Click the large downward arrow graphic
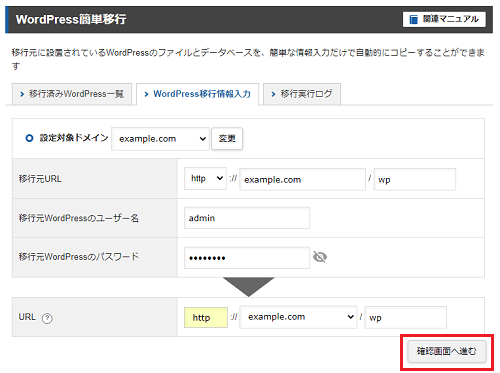500x373 pixels. click(x=249, y=287)
